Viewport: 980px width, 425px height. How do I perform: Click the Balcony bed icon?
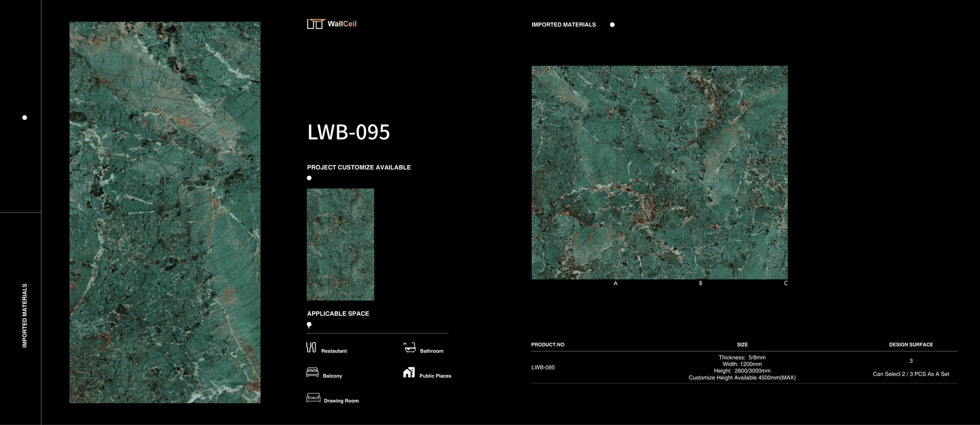point(312,372)
